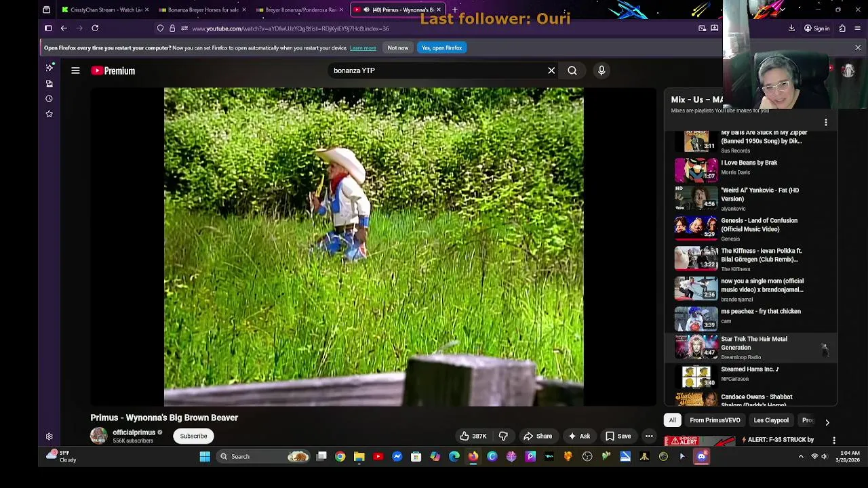Open Discord from the taskbar
This screenshot has height=488, width=868.
pyautogui.click(x=701, y=457)
